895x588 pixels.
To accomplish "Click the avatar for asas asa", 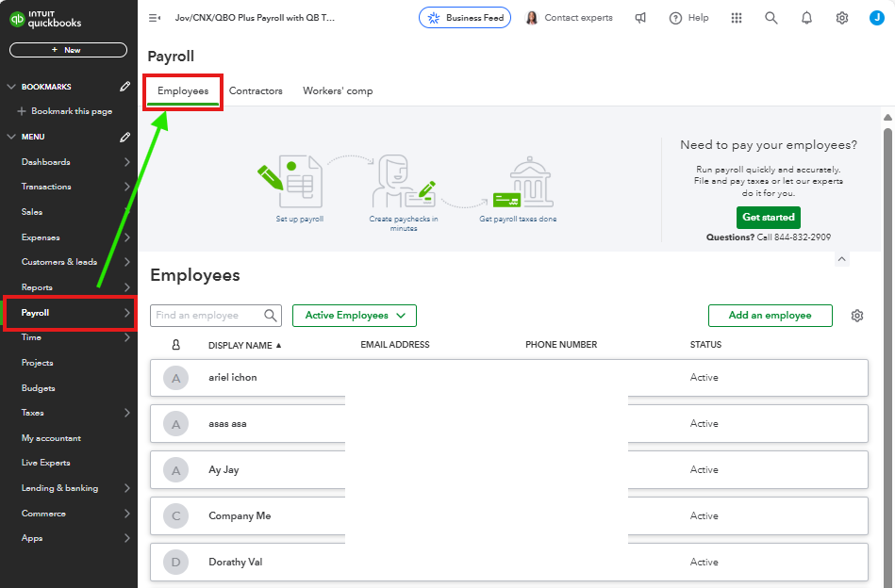I will click(x=175, y=424).
